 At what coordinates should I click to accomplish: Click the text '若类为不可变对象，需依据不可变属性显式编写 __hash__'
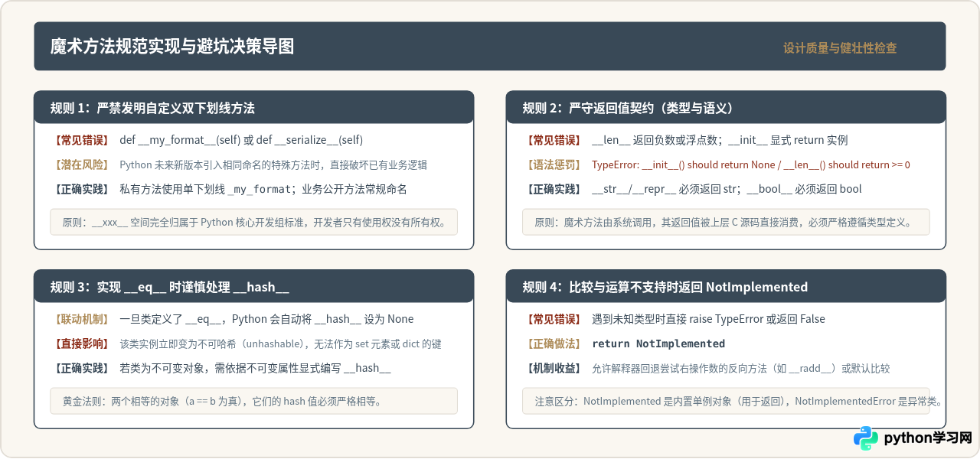pyautogui.click(x=255, y=368)
